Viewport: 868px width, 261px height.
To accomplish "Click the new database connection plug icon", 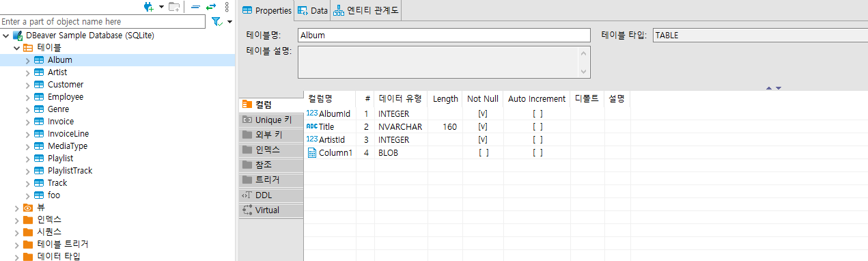I will pos(149,7).
